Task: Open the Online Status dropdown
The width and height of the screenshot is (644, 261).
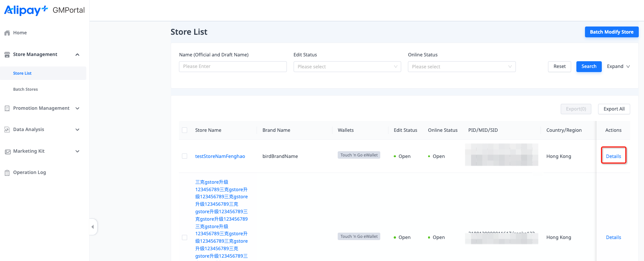Action: (x=461, y=66)
